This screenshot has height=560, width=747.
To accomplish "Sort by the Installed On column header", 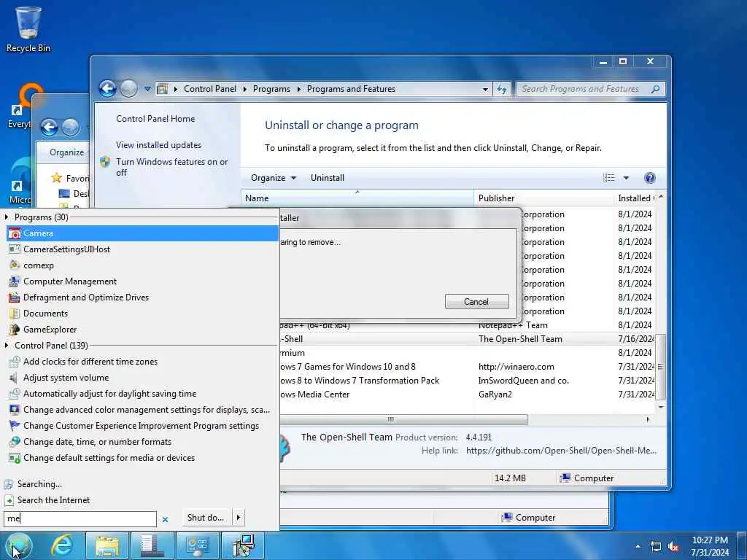I will [635, 198].
